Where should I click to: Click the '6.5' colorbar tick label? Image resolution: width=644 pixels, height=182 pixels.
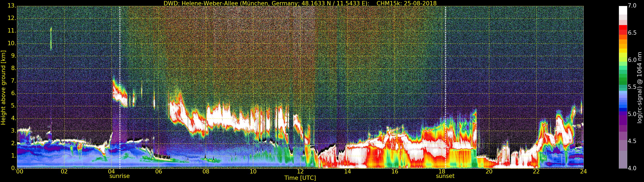tap(632, 33)
